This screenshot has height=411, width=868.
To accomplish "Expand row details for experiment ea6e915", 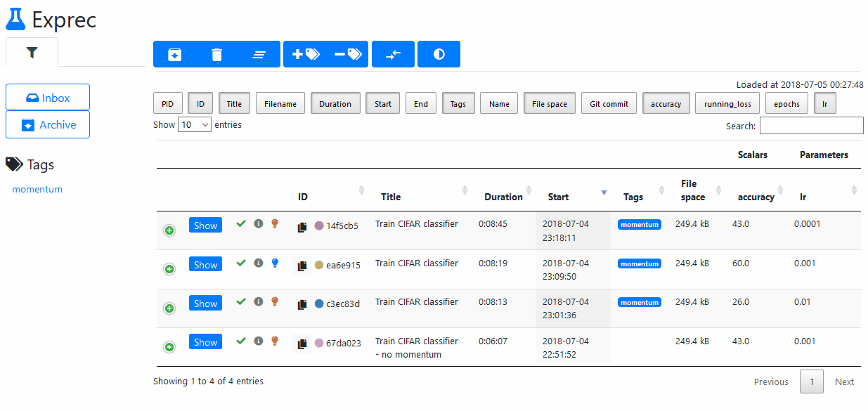I will coord(169,269).
